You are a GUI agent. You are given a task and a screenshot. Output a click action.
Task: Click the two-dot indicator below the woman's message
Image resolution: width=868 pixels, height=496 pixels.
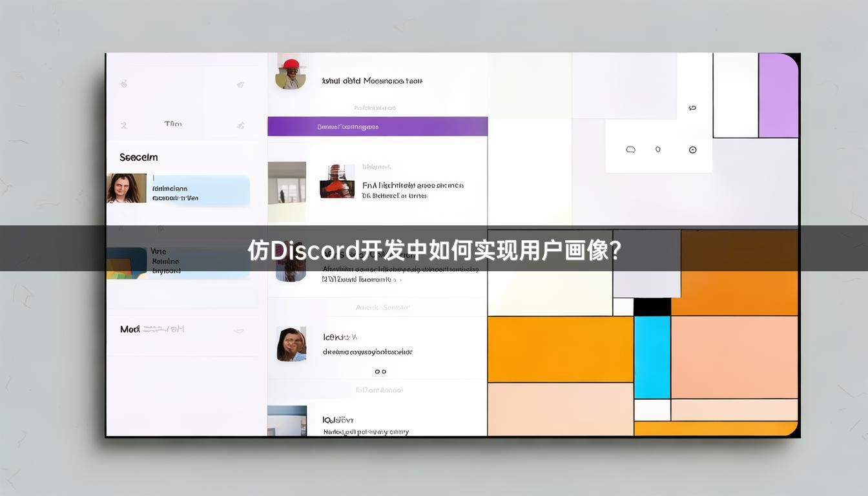380,371
